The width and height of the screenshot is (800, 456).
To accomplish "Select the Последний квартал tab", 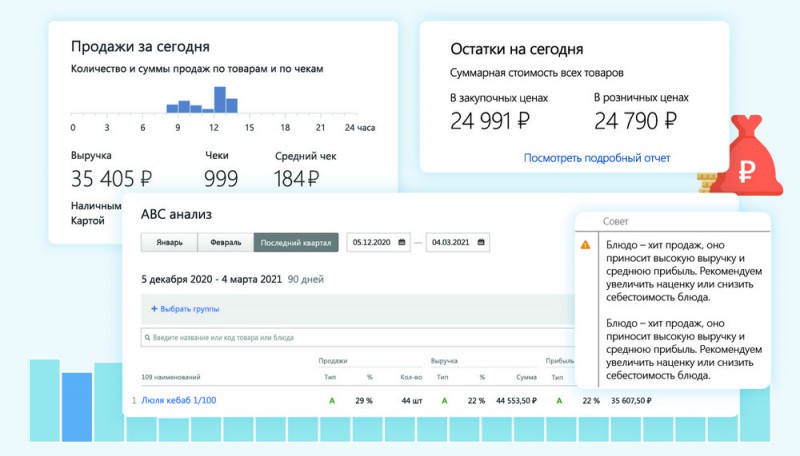I will coord(295,242).
